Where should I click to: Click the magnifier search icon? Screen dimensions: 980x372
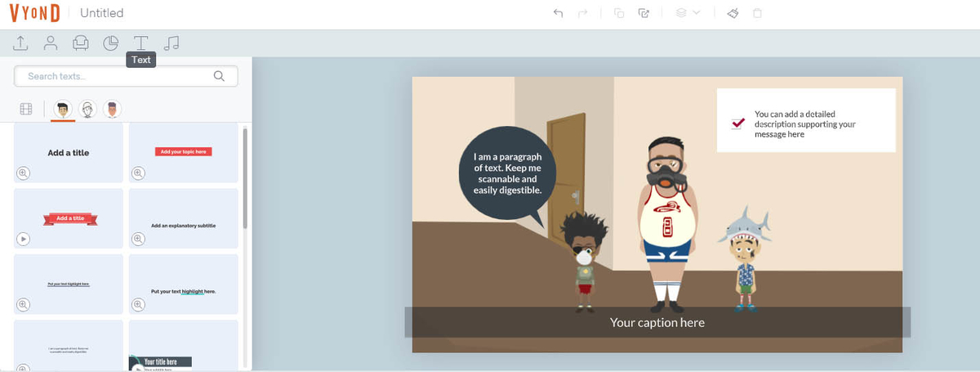[219, 76]
